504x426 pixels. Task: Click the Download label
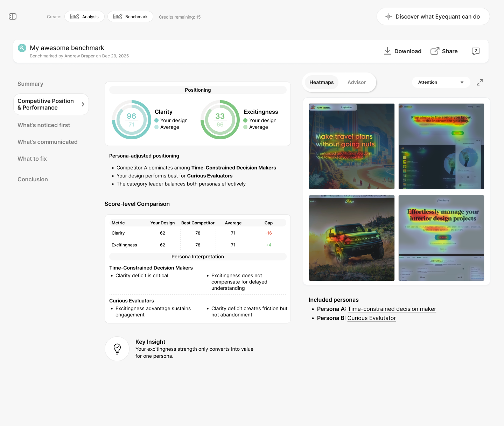(408, 51)
